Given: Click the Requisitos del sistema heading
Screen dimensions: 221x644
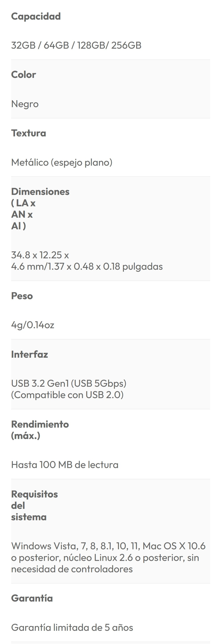Looking at the screenshot, I should [34, 505].
